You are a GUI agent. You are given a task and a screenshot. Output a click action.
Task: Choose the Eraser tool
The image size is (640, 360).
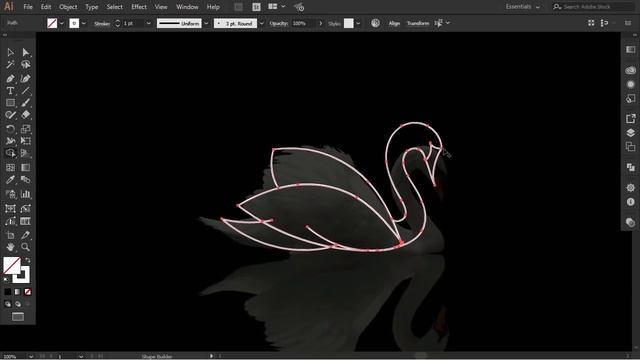click(25, 115)
